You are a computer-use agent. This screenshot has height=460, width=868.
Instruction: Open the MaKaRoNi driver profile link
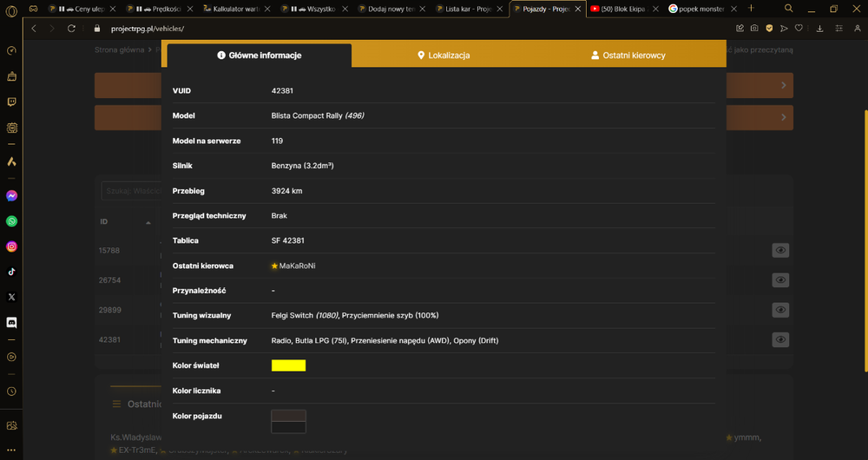(x=297, y=266)
